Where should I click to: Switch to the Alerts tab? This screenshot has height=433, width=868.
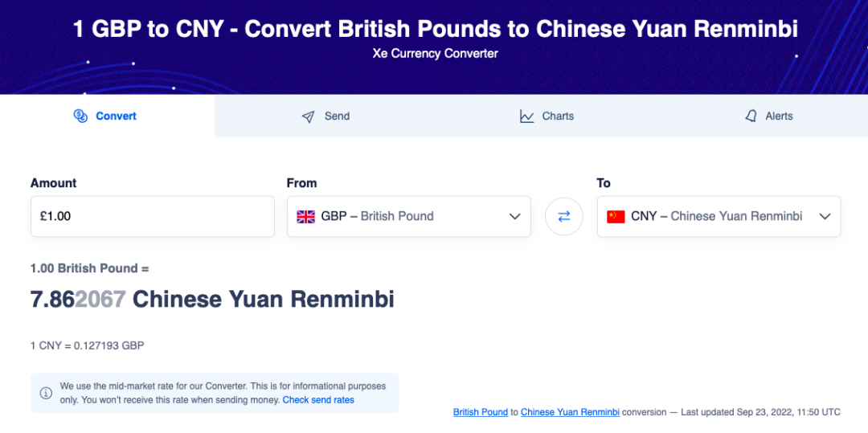point(768,116)
